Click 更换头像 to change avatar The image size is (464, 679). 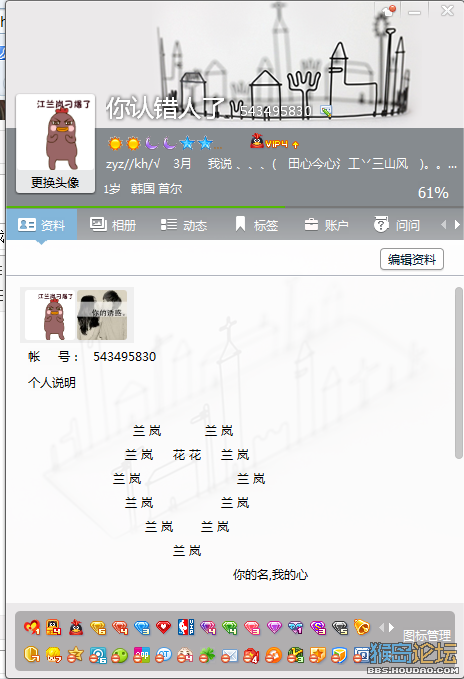[x=55, y=182]
